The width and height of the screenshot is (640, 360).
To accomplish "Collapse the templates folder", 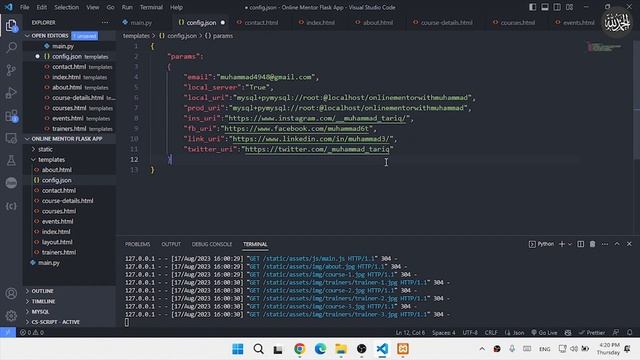I will [x=51, y=160].
